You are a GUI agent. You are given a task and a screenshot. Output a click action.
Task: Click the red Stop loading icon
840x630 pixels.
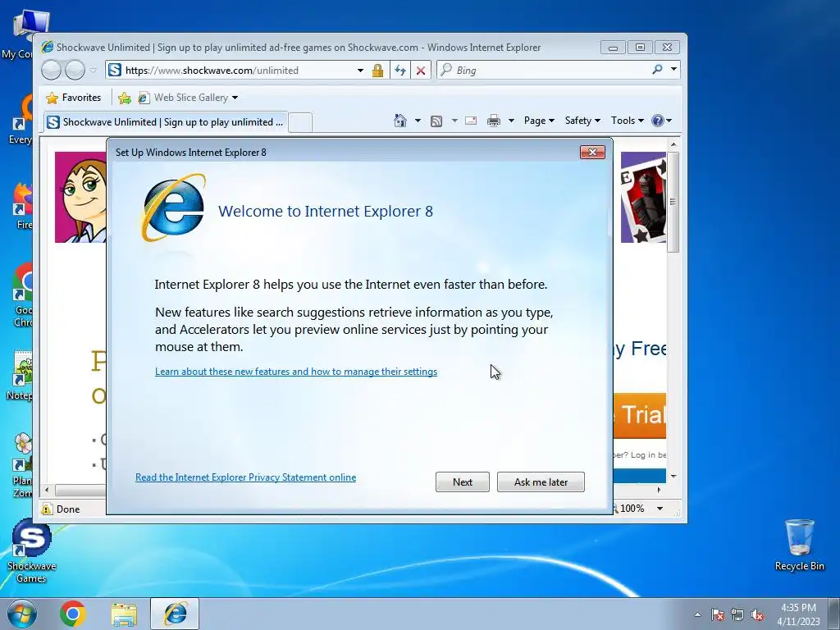click(x=421, y=71)
